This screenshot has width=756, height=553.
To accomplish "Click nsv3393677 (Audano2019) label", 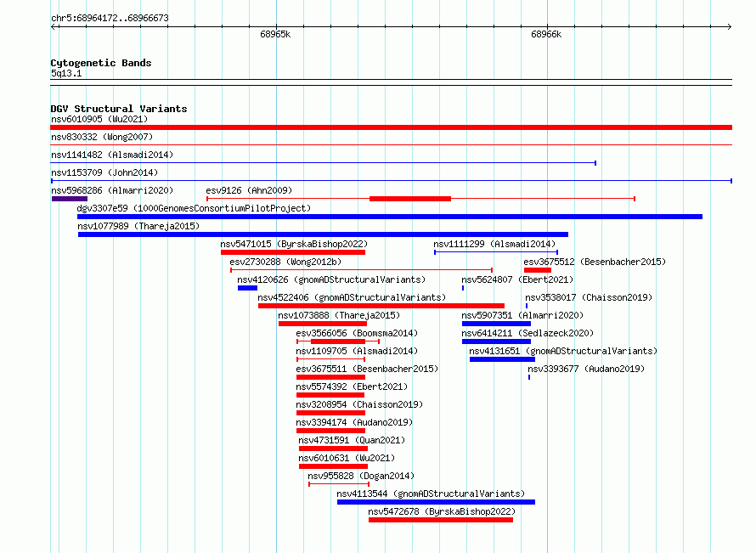I will [x=586, y=369].
